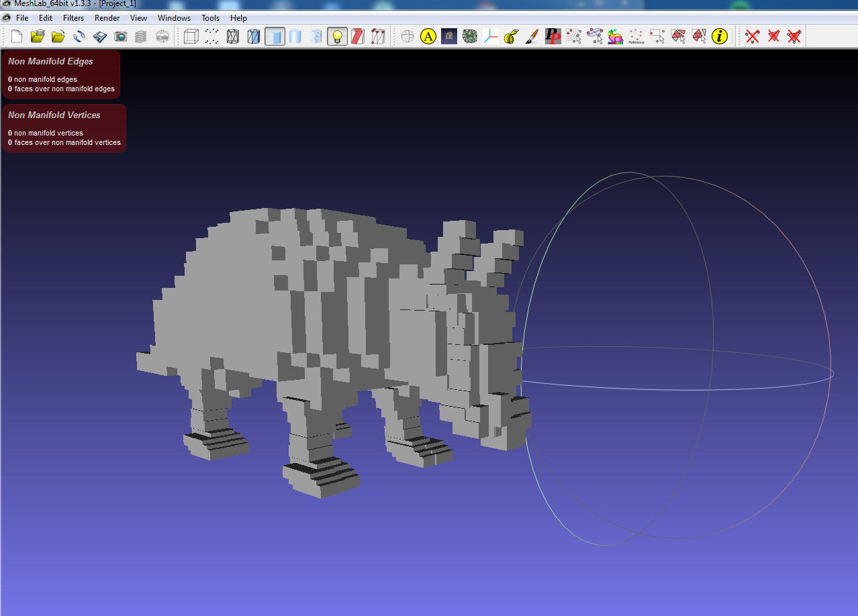
Task: Select Hidden Lines render mode
Action: coord(254,36)
